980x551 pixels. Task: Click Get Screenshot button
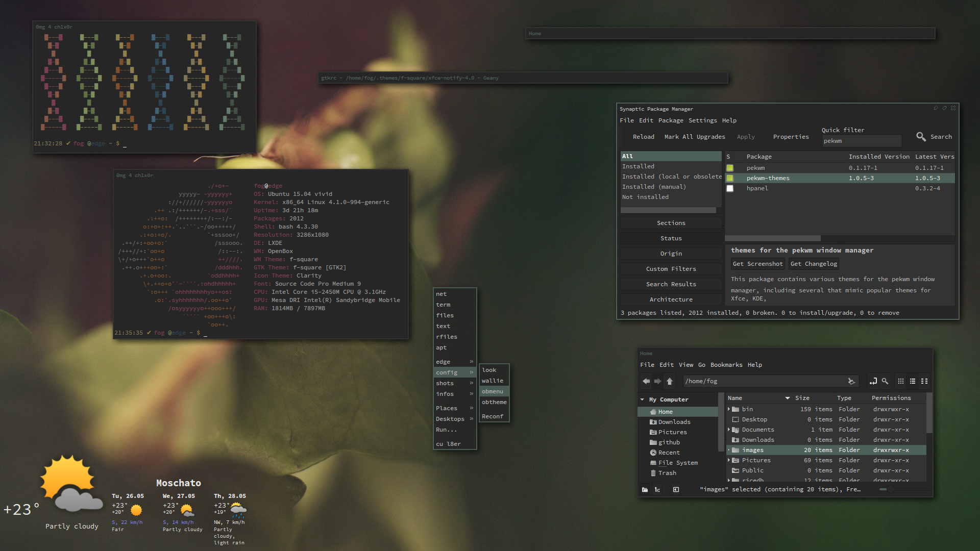tap(757, 264)
